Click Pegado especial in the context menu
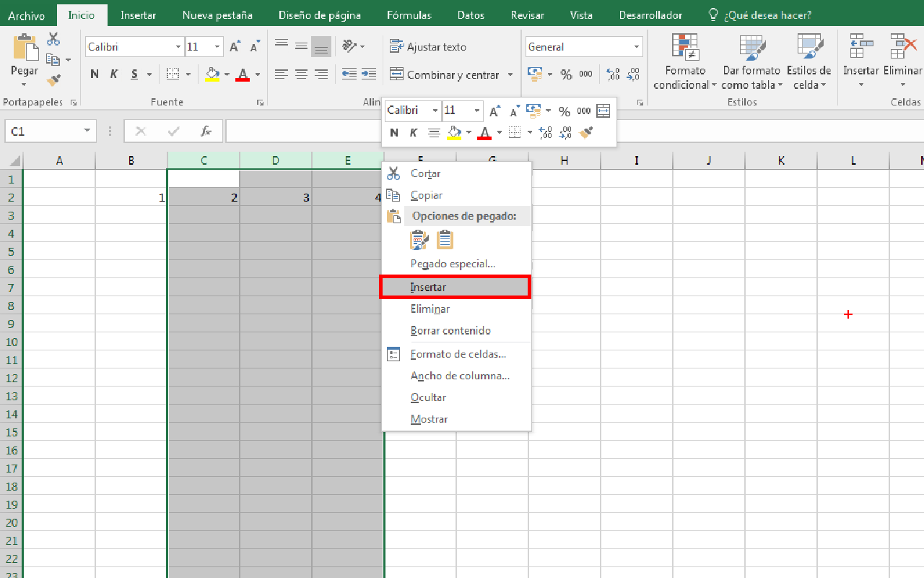This screenshot has width=924, height=578. pos(452,263)
